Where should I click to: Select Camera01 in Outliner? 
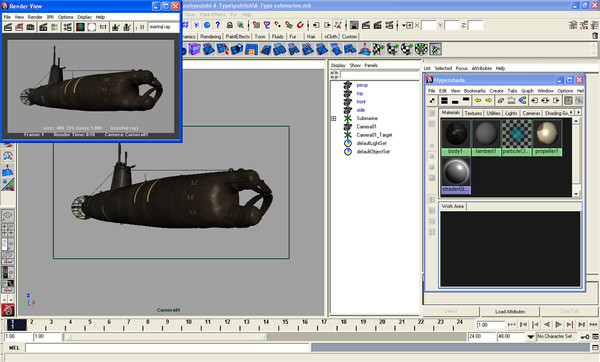tap(366, 127)
